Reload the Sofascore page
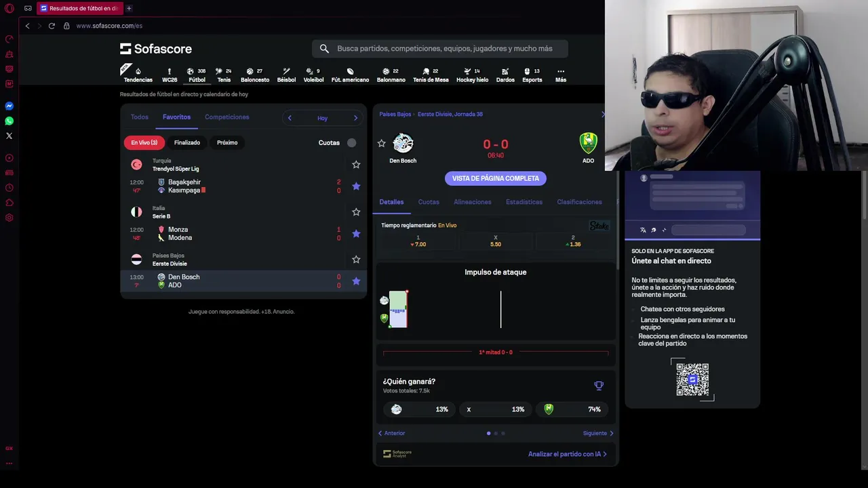 tap(52, 26)
